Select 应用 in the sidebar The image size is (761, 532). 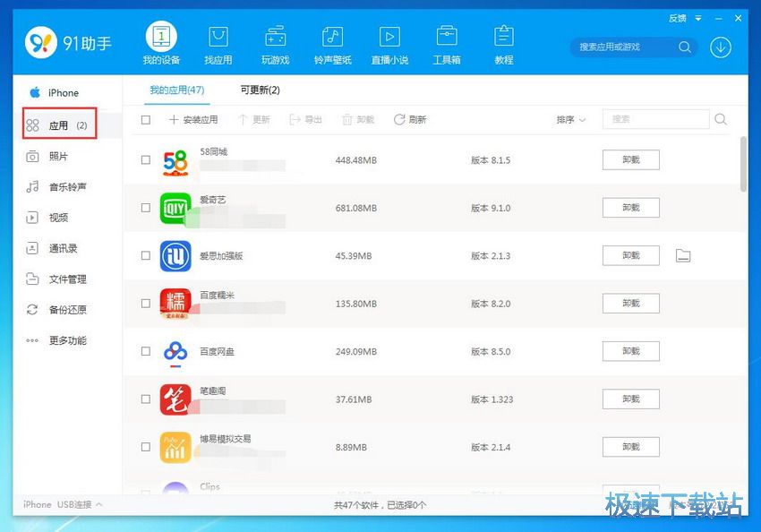[x=59, y=124]
